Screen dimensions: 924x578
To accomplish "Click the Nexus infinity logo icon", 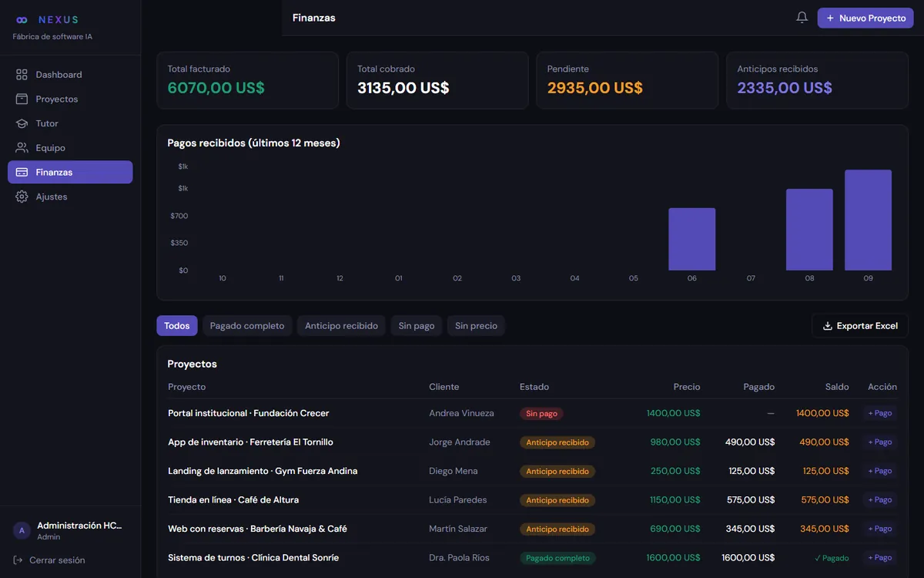I will click(x=22, y=20).
